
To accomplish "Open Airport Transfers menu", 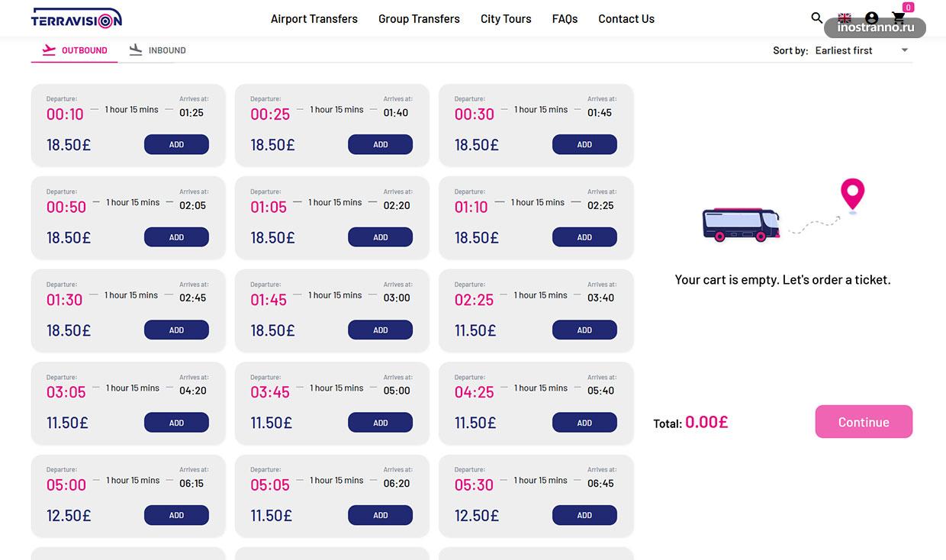I will (314, 19).
